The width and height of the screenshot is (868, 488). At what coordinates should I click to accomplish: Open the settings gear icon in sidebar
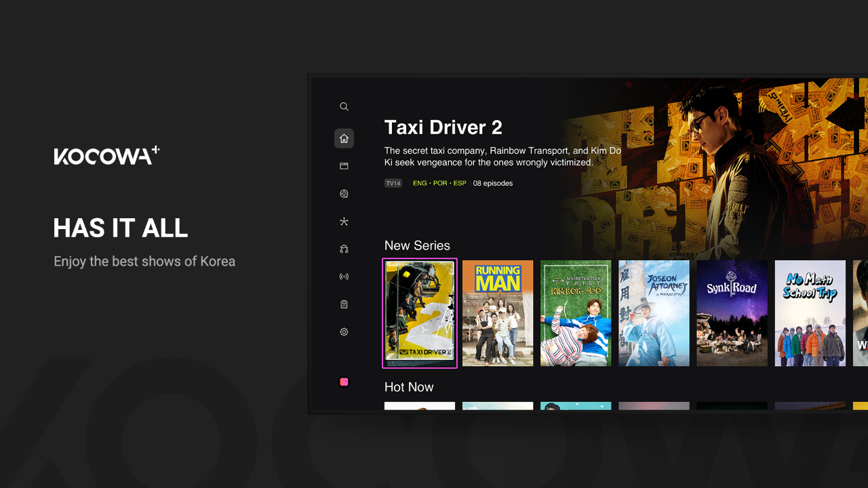[x=344, y=332]
